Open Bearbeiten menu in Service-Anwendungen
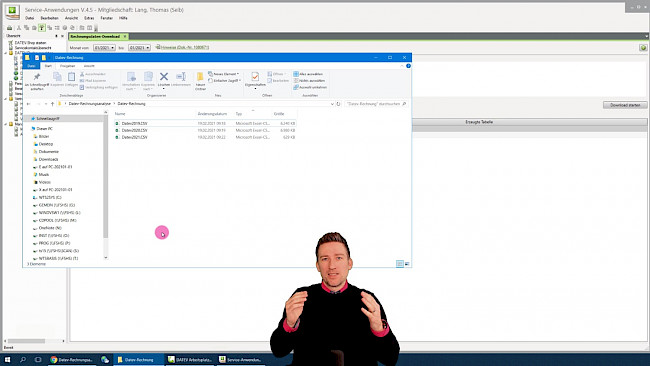 (49, 18)
